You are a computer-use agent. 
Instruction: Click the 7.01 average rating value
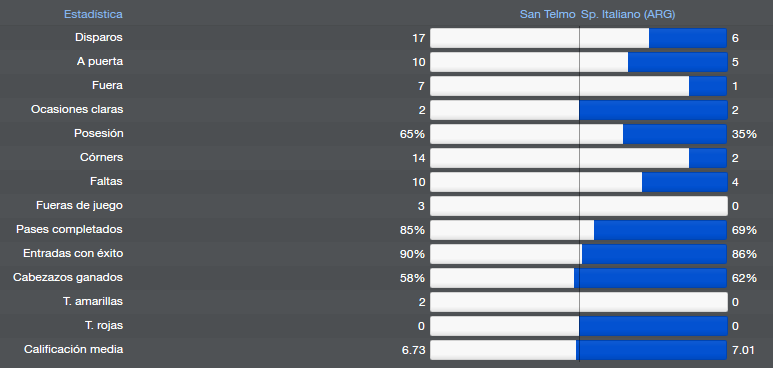point(743,350)
